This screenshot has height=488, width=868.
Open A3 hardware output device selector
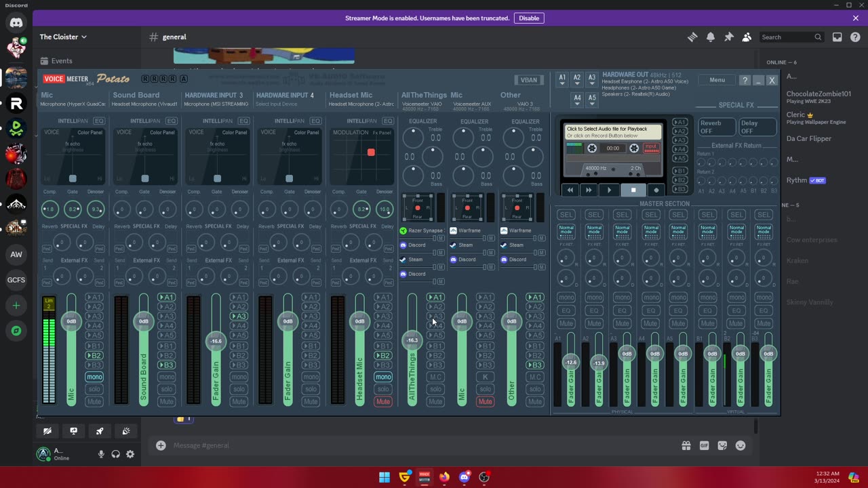coord(592,79)
